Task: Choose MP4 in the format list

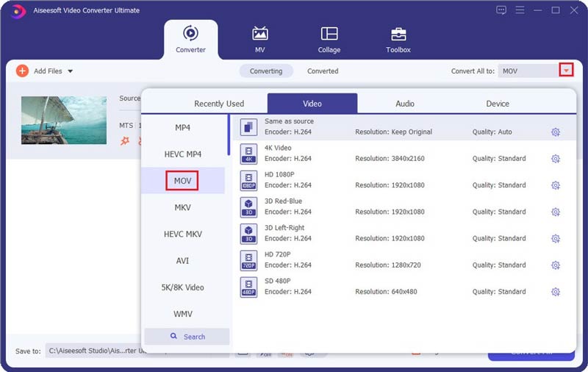Action: coord(182,127)
